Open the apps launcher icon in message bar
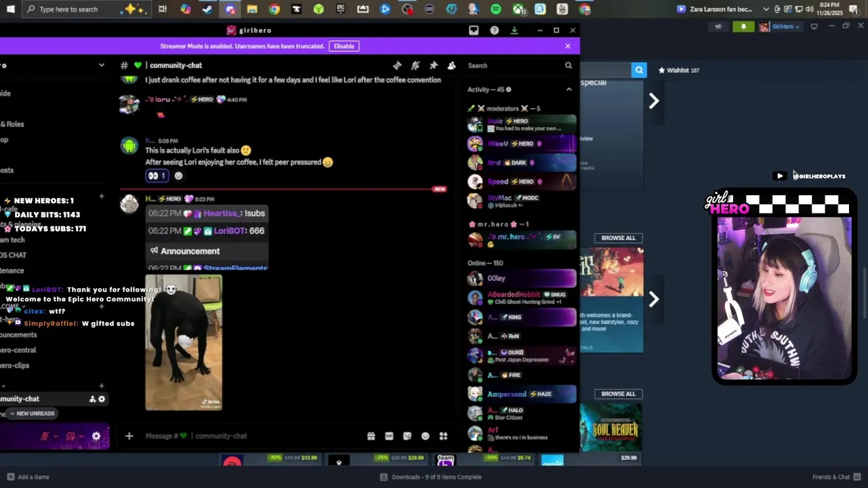Viewport: 868px width, 488px height. (443, 436)
